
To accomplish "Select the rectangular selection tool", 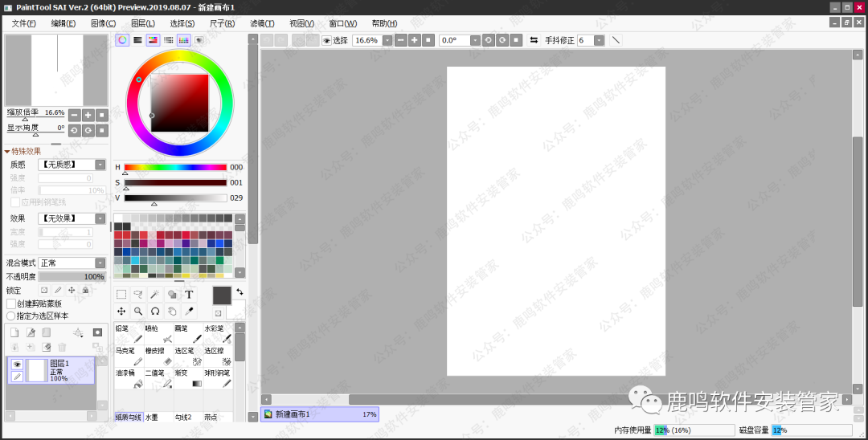I will coord(121,295).
